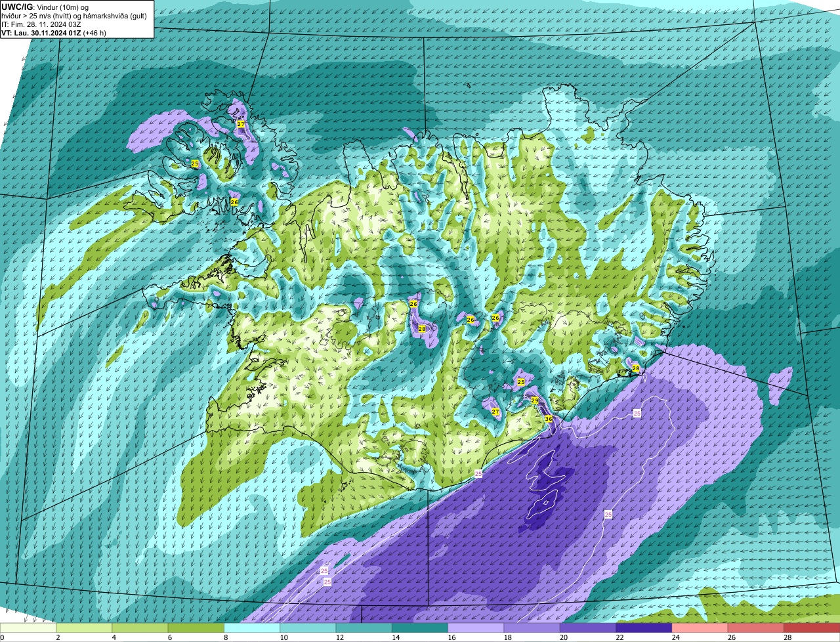Viewport: 840px width, 642px height.
Task: Select the light lavender 16–18 m/s legend swatch
Action: pos(476,628)
